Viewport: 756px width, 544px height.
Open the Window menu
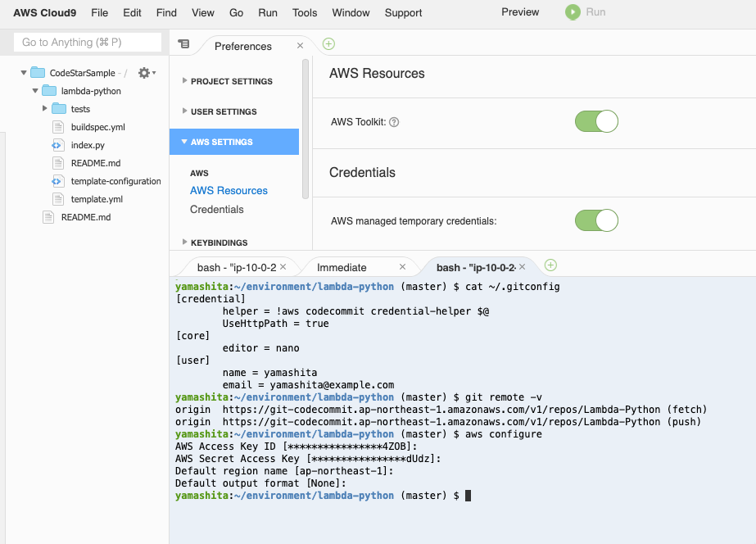tap(351, 13)
